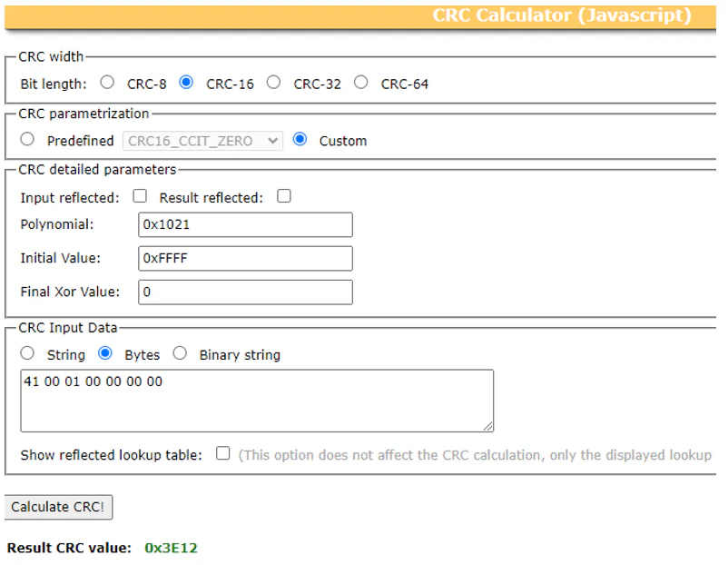Click the CRC width legend
Screen dimensions: 728x565
(x=51, y=56)
